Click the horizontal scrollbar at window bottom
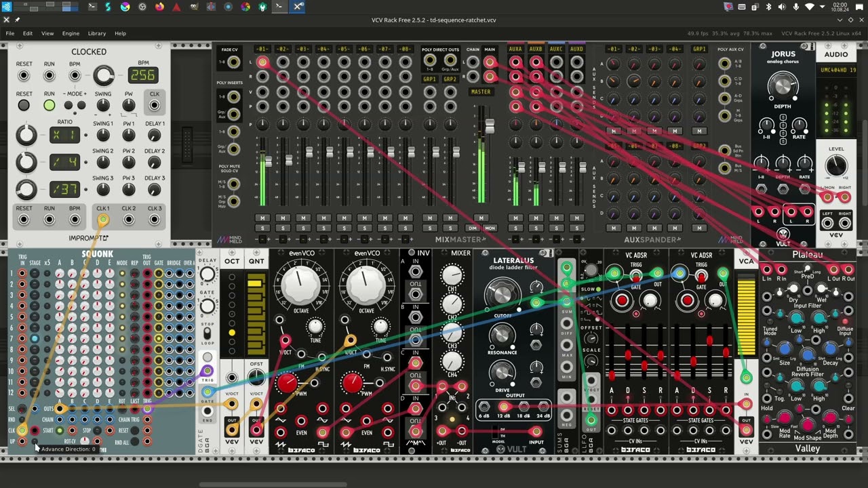This screenshot has width=868, height=488. 273,484
